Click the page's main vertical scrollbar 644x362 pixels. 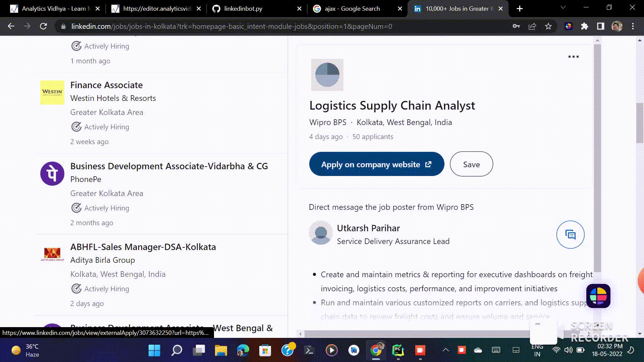click(x=640, y=123)
